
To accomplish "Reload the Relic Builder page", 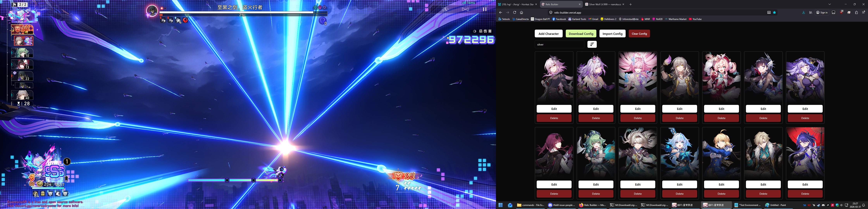I will point(515,12).
